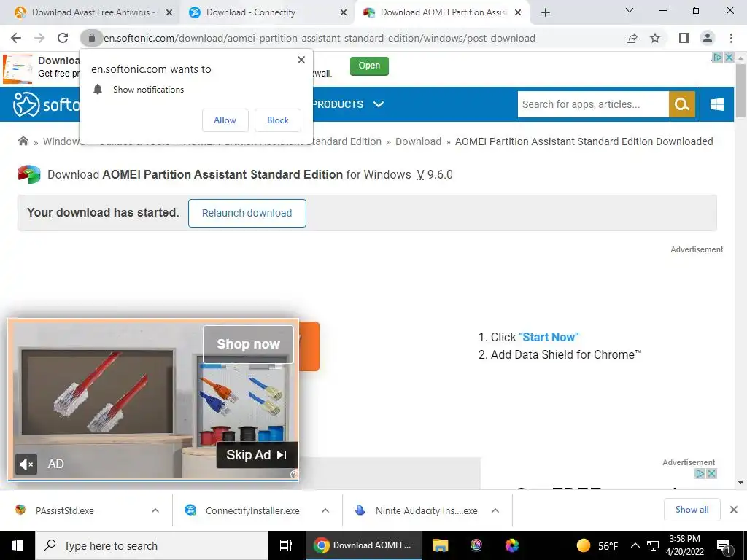Select the Windows platform icon
Viewport: 747px width, 560px height.
click(x=717, y=104)
